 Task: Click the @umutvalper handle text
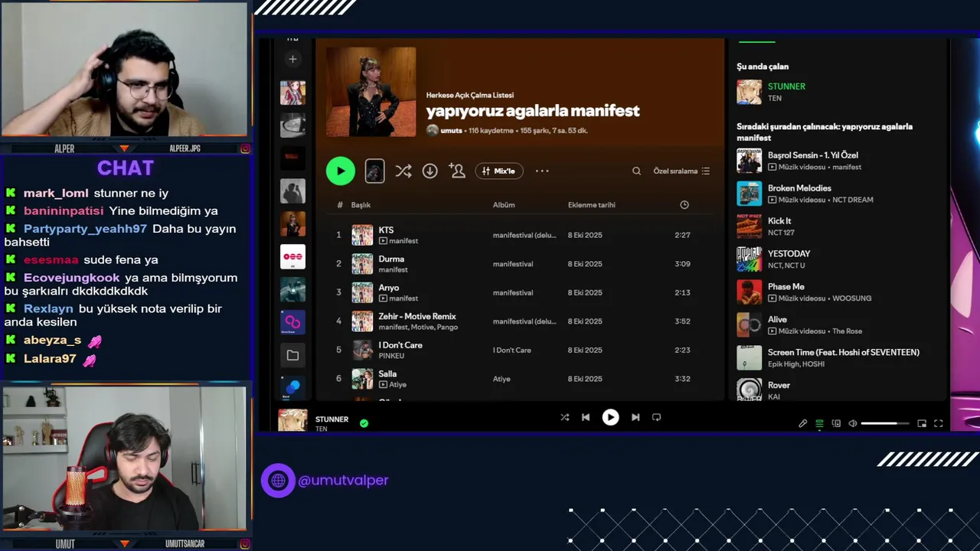(343, 481)
